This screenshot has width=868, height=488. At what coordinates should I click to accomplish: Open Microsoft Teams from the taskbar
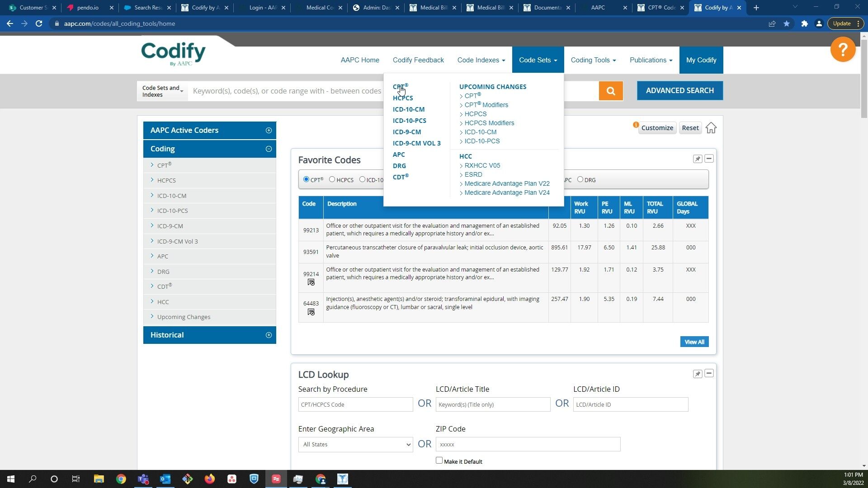[143, 479]
